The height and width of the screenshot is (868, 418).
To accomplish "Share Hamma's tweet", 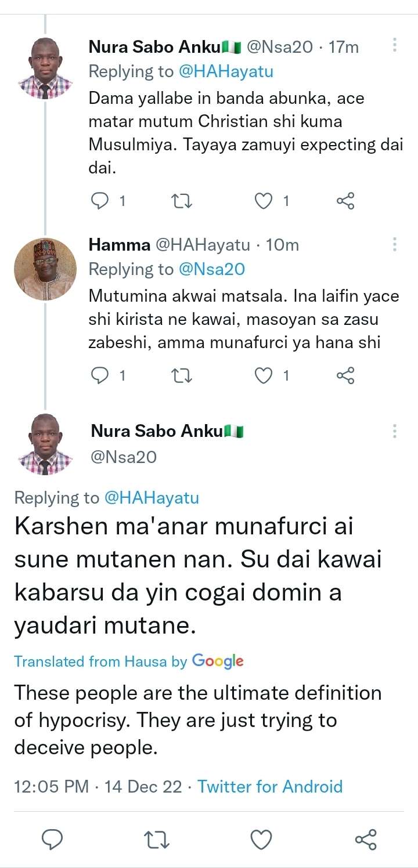I will click(x=345, y=375).
